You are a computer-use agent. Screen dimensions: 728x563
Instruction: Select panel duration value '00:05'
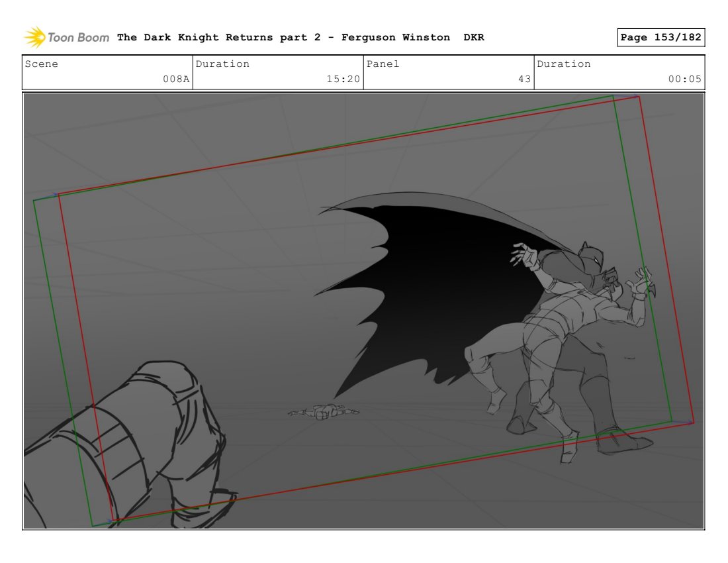click(x=684, y=79)
